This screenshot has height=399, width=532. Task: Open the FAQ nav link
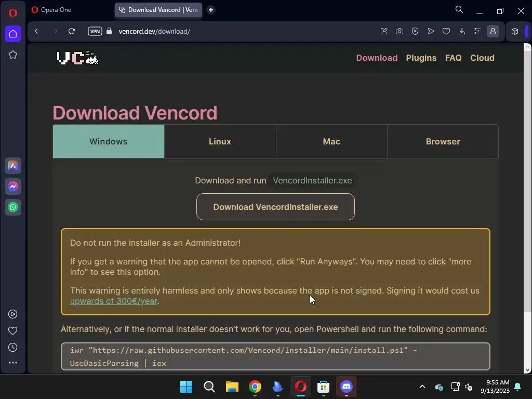453,58
